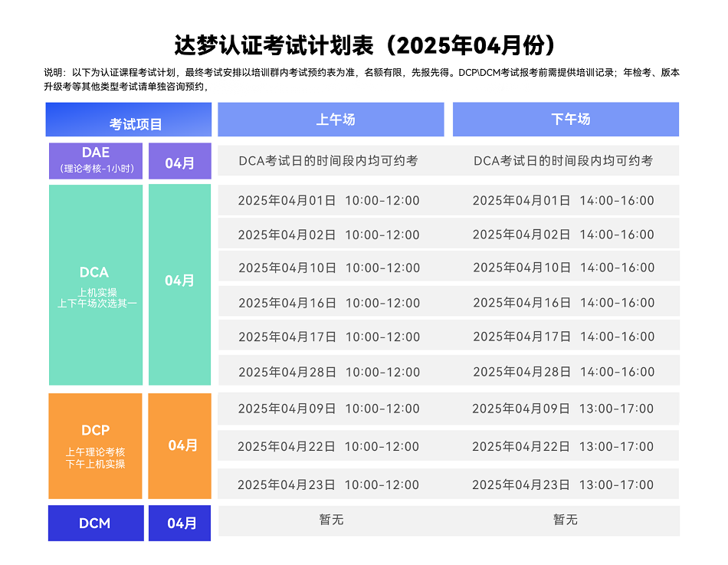This screenshot has height=565, width=728.
Task: Click the 04月 cell beside DCP
Action: [x=179, y=446]
